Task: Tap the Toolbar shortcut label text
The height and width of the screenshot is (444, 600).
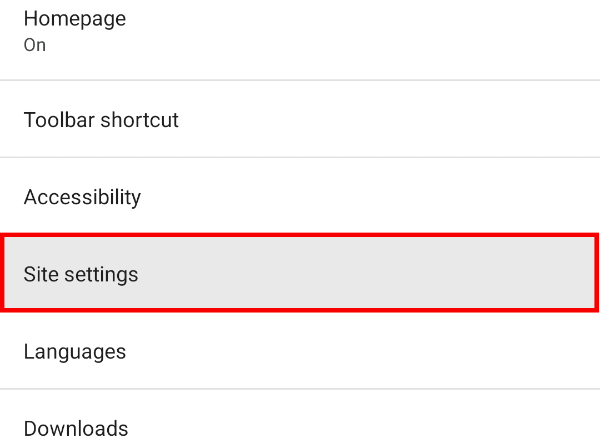Action: [x=101, y=120]
